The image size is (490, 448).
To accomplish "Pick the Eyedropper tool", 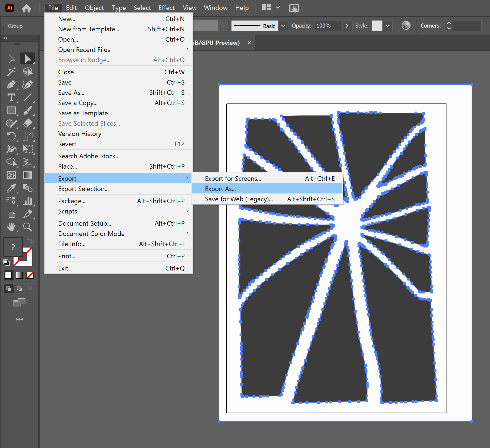I will click(x=11, y=188).
